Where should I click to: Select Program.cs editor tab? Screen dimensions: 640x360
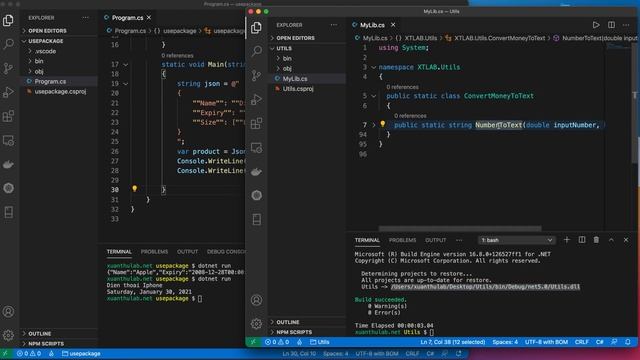(127, 18)
